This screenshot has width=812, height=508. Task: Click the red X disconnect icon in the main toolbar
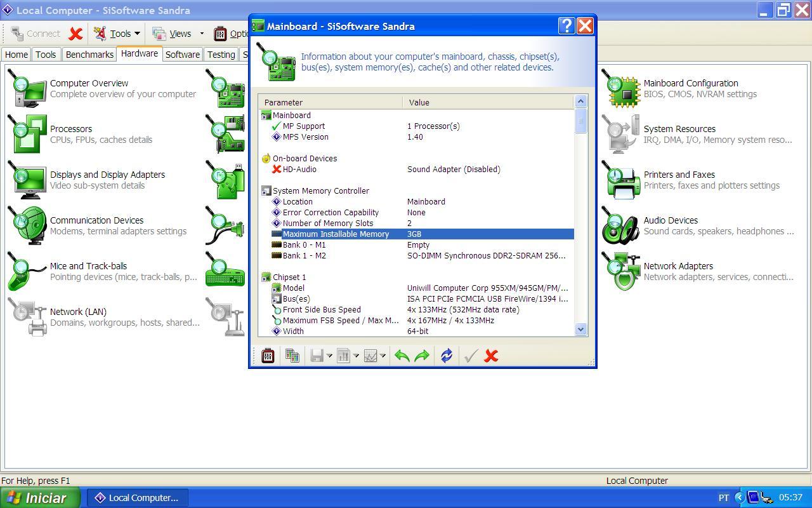coord(76,34)
